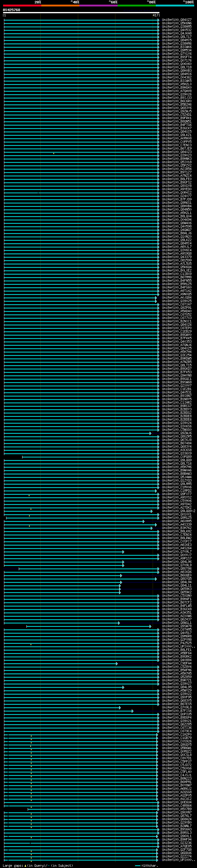Screen dimensions: 197x868
Task: Click the query end position 417
Action: click(155, 15)
